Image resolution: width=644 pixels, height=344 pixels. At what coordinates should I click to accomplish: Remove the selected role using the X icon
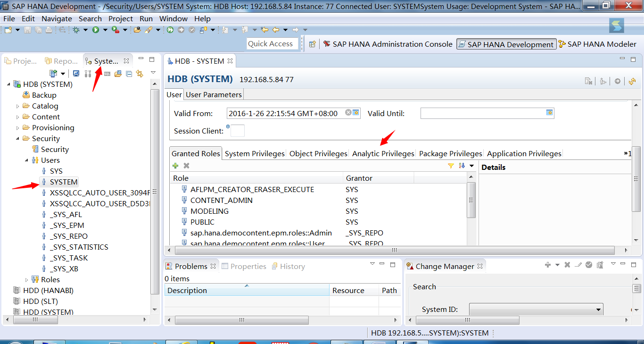coord(186,166)
